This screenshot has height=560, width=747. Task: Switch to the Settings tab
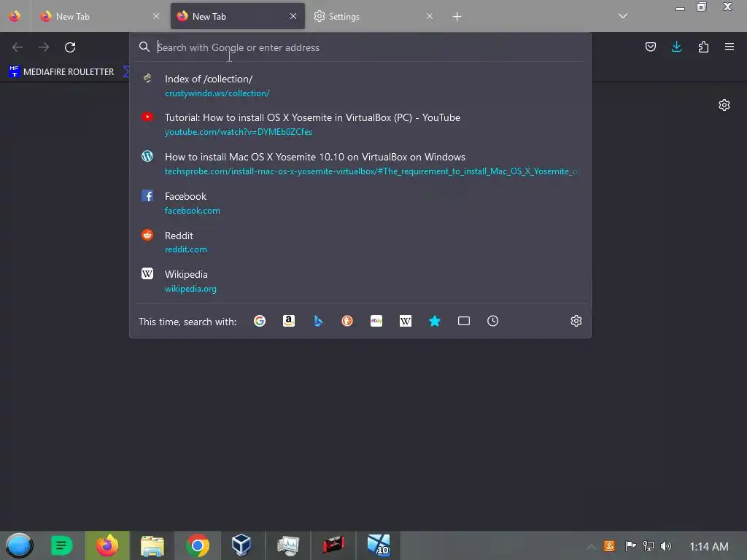[374, 16]
